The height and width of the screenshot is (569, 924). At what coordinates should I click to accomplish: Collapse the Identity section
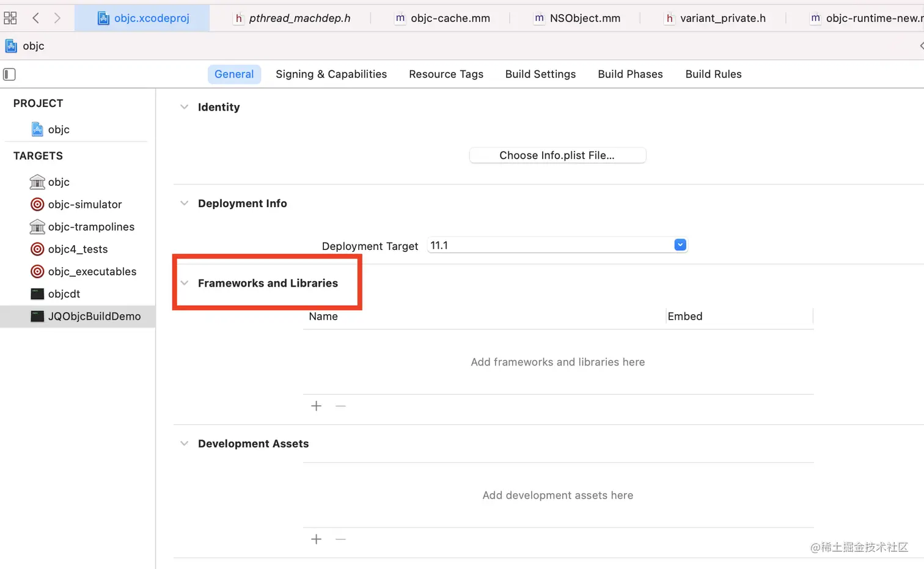[184, 107]
